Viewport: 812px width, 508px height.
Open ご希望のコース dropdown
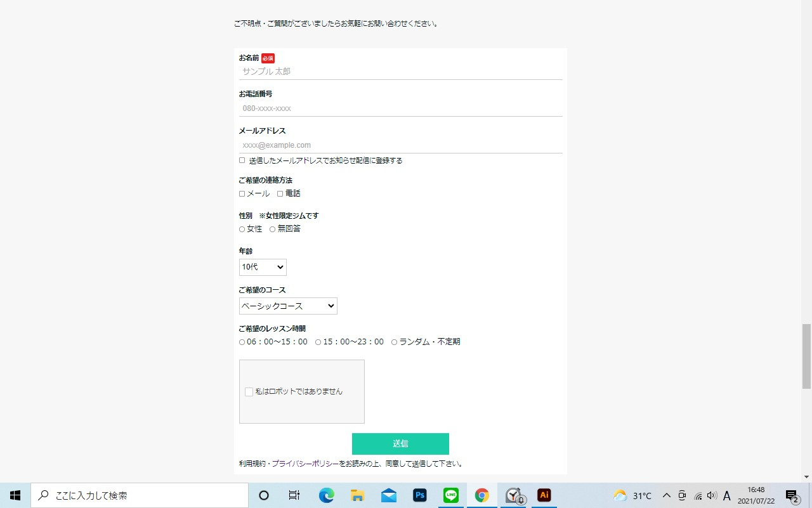[288, 306]
